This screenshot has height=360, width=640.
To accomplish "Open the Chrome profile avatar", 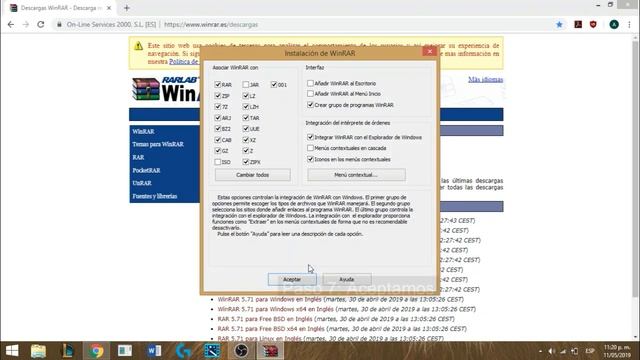I will click(614, 24).
